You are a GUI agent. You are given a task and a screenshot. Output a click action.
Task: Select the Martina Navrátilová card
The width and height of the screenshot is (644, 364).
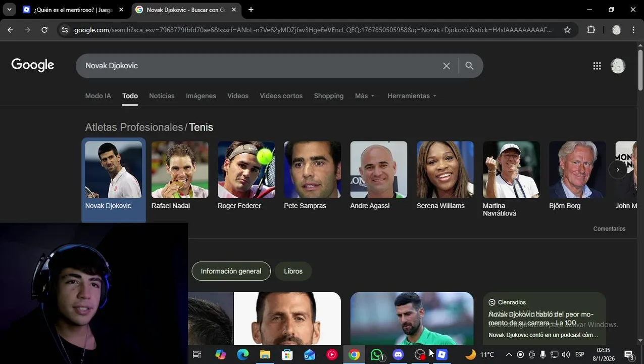511,179
